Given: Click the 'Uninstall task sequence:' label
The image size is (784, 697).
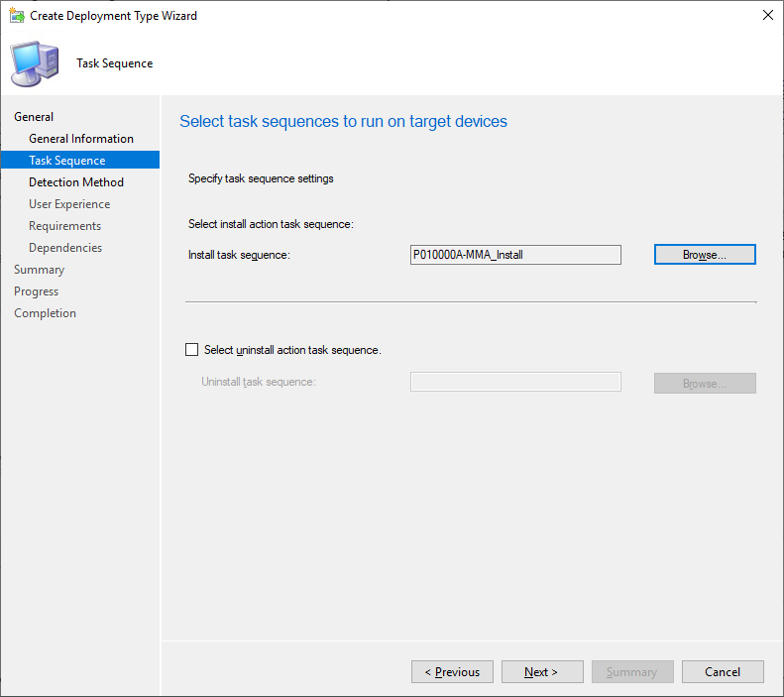Looking at the screenshot, I should (259, 382).
